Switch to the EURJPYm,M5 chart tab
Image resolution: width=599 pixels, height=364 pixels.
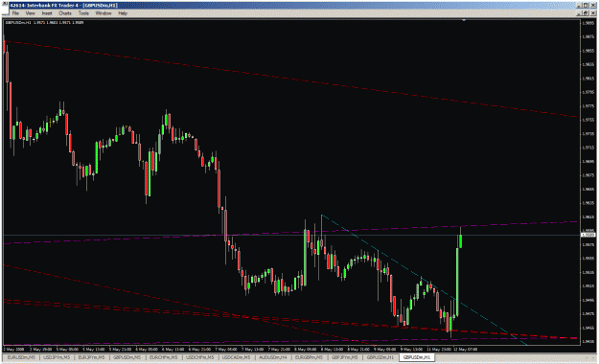[91, 357]
